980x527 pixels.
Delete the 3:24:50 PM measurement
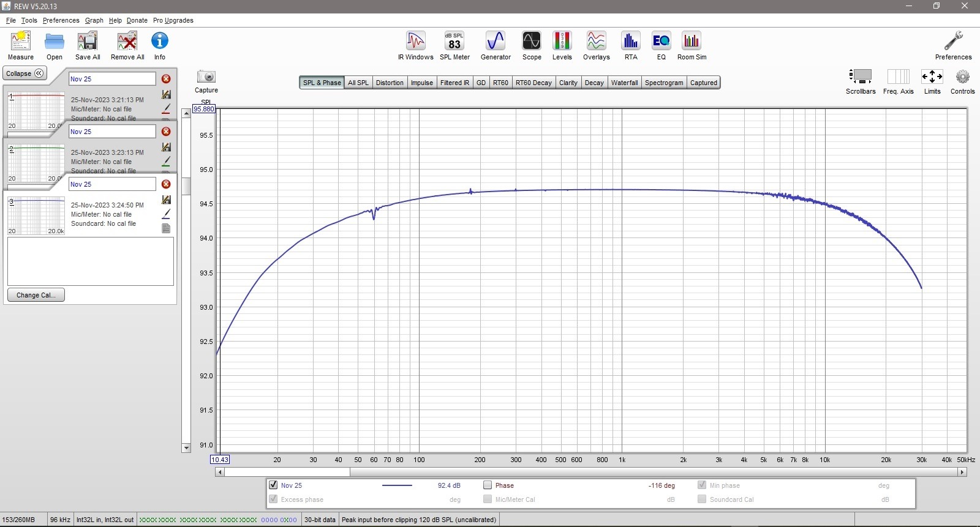click(166, 184)
